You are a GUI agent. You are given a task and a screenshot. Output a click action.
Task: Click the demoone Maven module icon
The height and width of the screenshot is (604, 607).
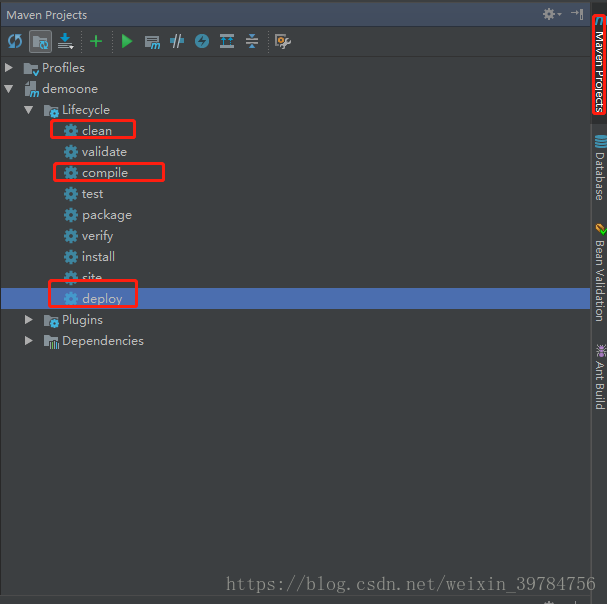32,89
